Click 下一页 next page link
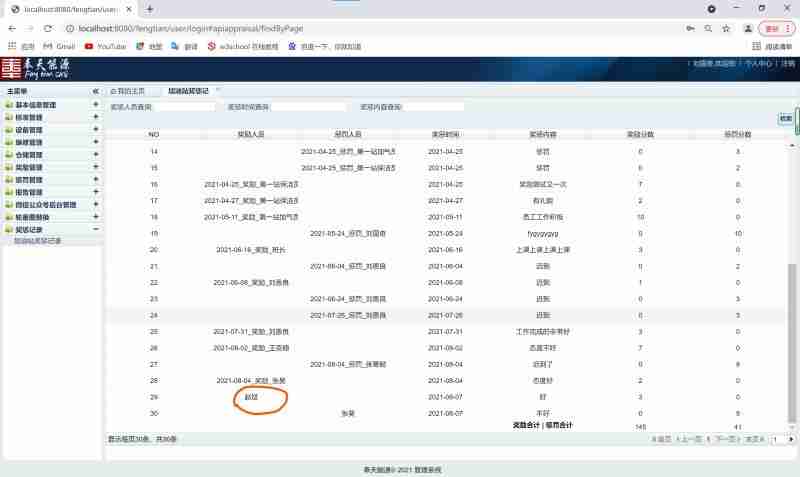Viewport: 800px width, 477px height. [x=728, y=439]
